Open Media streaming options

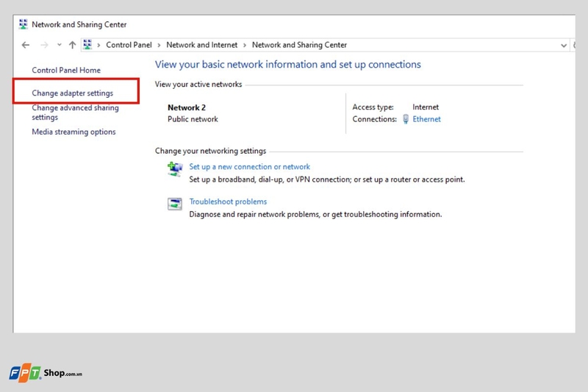click(74, 132)
